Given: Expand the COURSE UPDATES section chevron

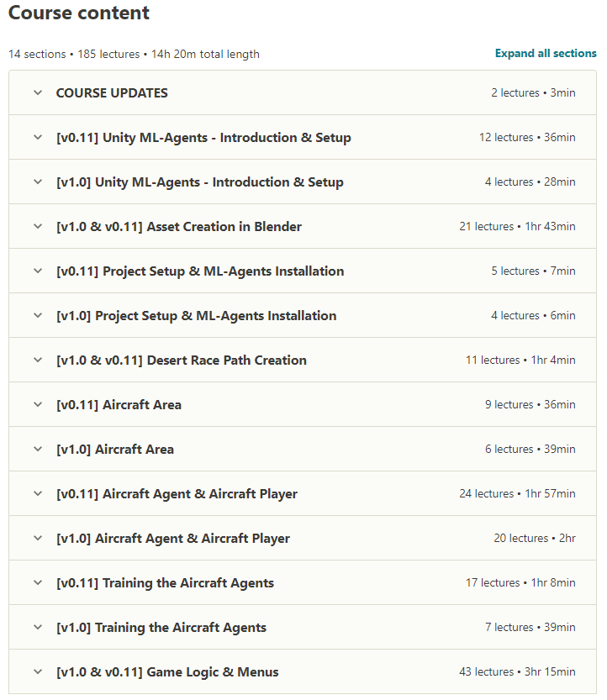Looking at the screenshot, I should [x=38, y=92].
